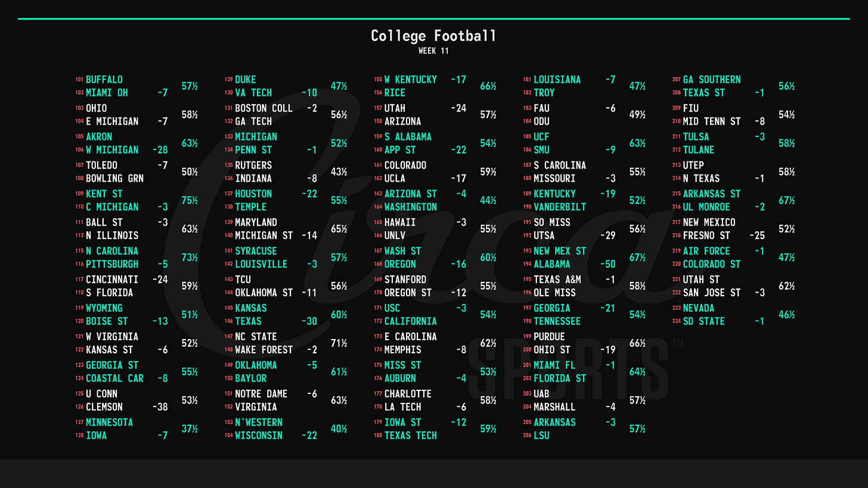Click the 57½ total for UTAH–ARIZONA game

(488, 114)
